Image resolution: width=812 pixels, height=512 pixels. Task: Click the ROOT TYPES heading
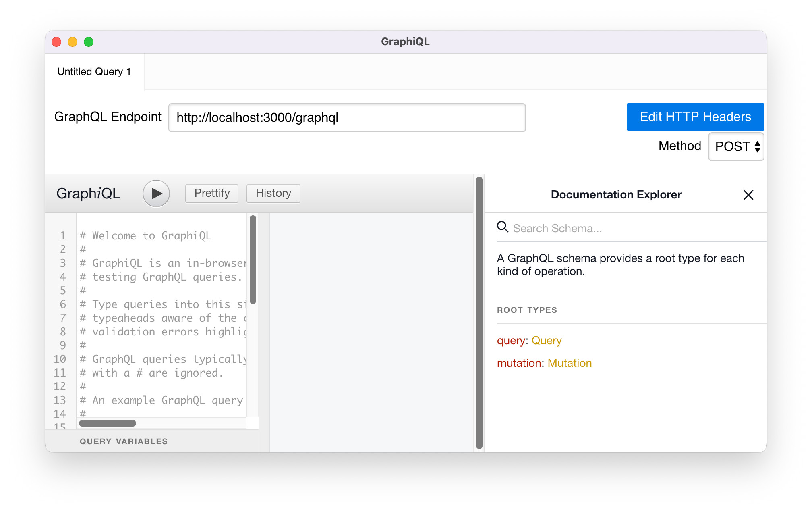point(527,310)
